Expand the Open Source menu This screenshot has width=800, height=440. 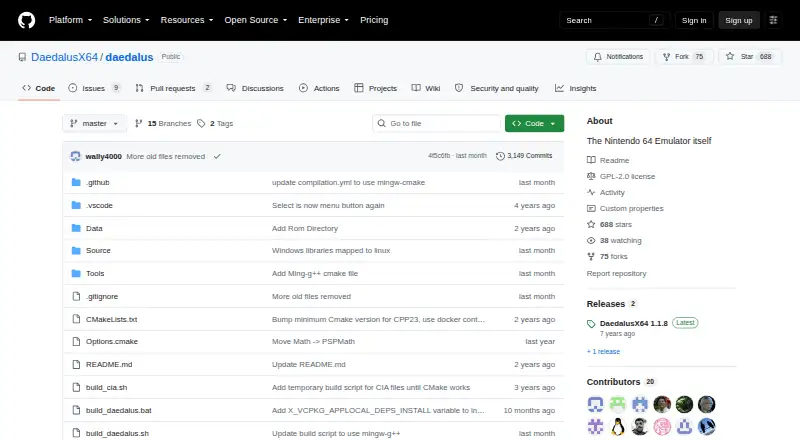256,20
